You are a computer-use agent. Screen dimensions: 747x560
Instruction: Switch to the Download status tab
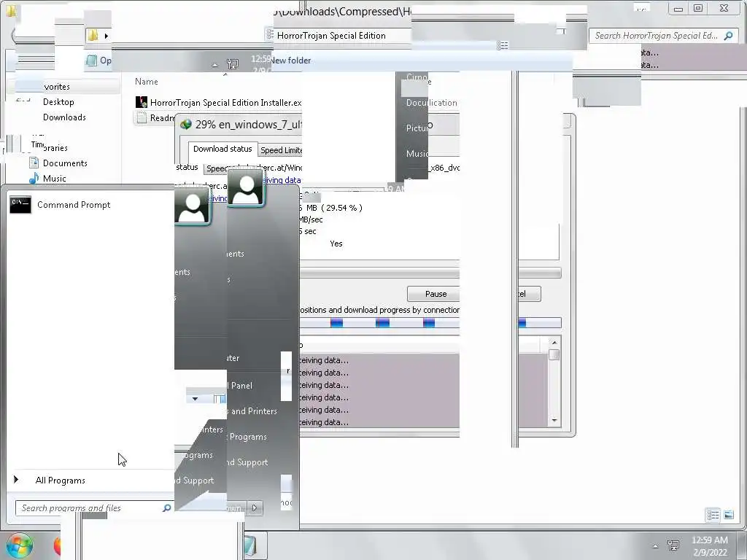point(222,149)
